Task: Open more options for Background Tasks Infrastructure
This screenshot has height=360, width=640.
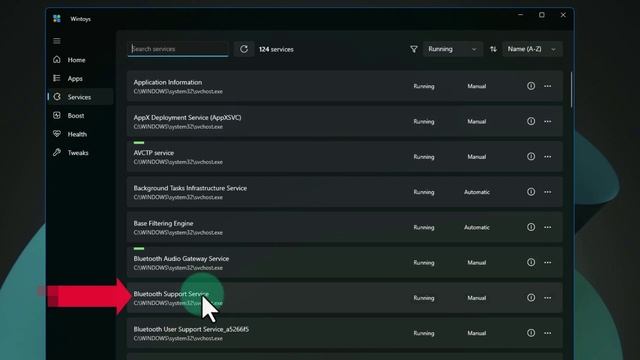Action: click(547, 192)
